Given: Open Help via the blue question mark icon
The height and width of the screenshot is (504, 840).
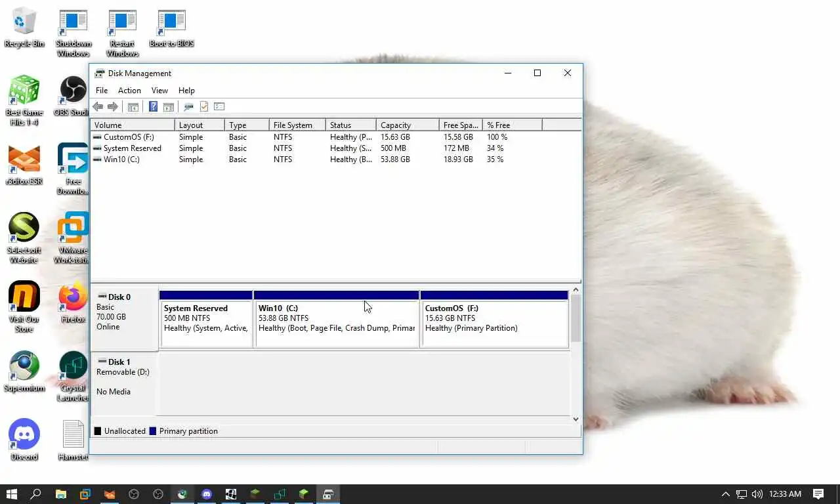Looking at the screenshot, I should pyautogui.click(x=153, y=106).
